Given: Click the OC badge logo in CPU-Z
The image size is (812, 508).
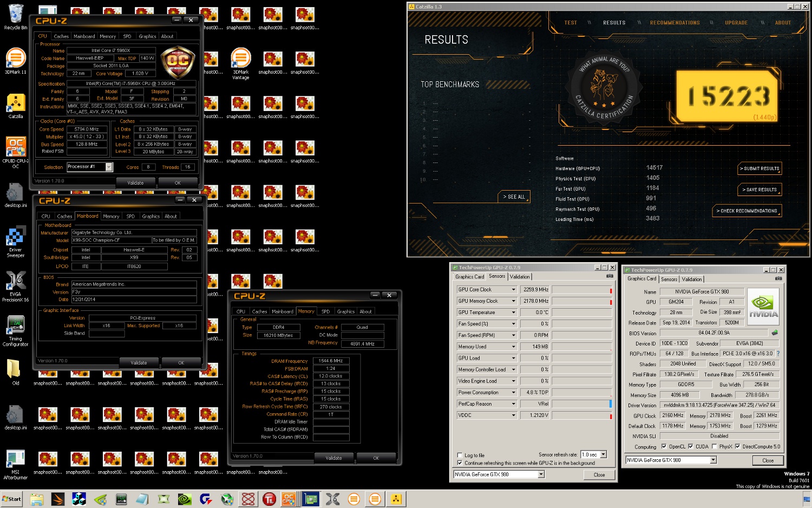Looking at the screenshot, I should click(178, 62).
